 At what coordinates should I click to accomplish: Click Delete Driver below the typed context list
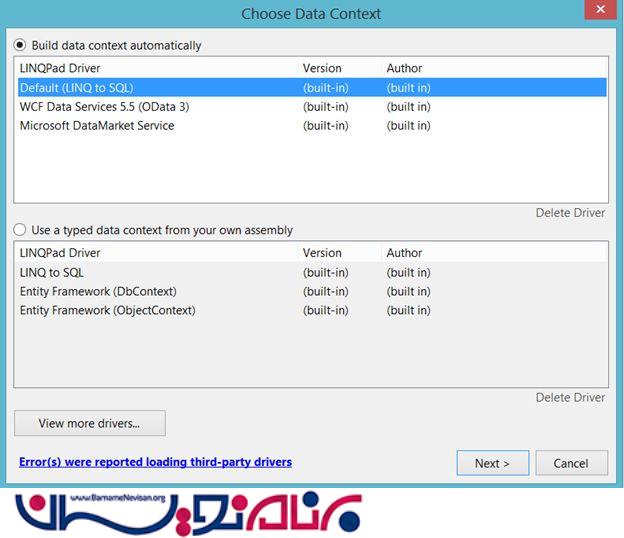pyautogui.click(x=570, y=397)
